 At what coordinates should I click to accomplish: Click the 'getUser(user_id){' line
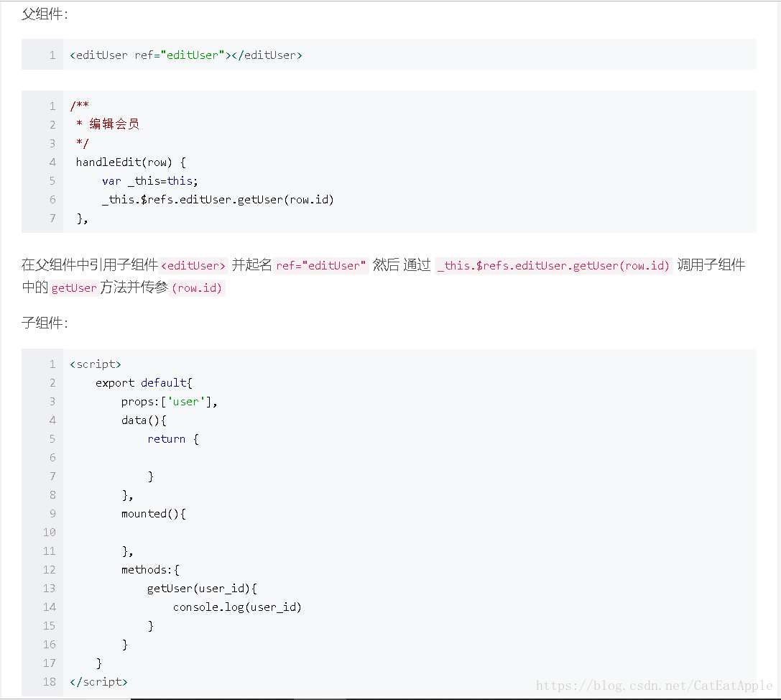point(202,589)
